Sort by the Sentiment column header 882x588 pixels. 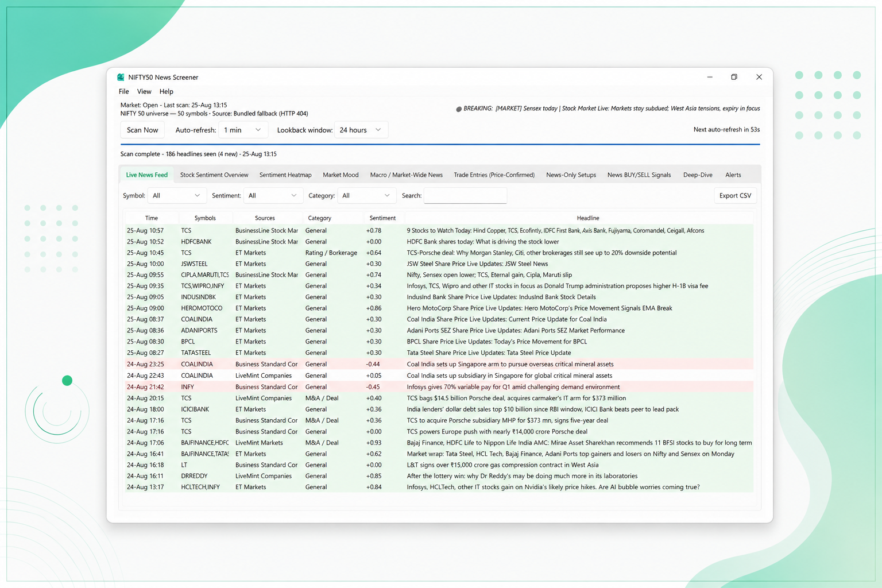pos(382,218)
